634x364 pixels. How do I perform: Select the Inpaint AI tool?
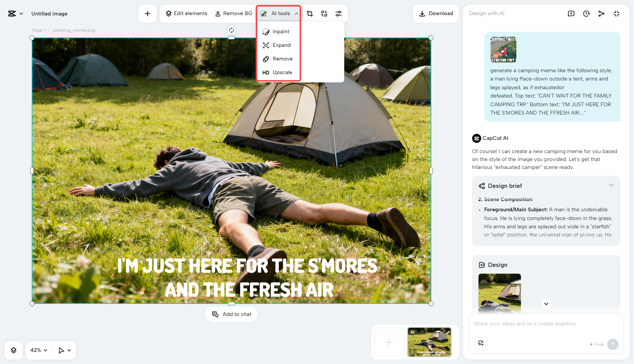279,31
